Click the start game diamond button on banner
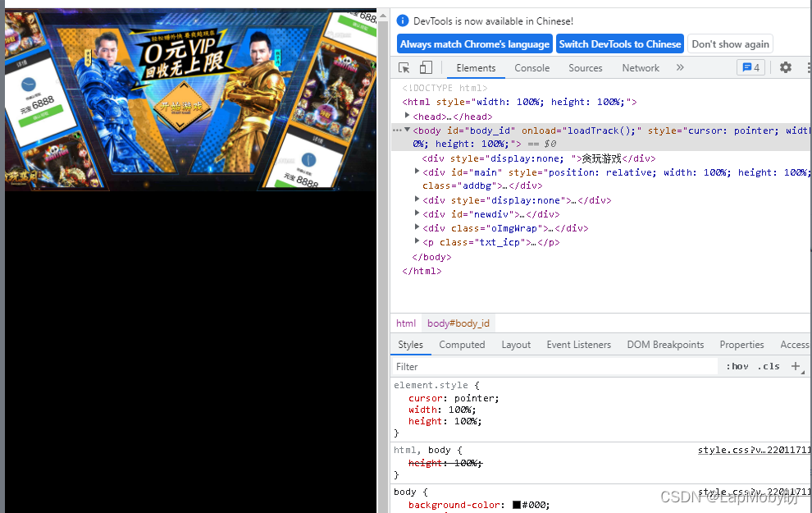Image resolution: width=812 pixels, height=513 pixels. click(181, 107)
